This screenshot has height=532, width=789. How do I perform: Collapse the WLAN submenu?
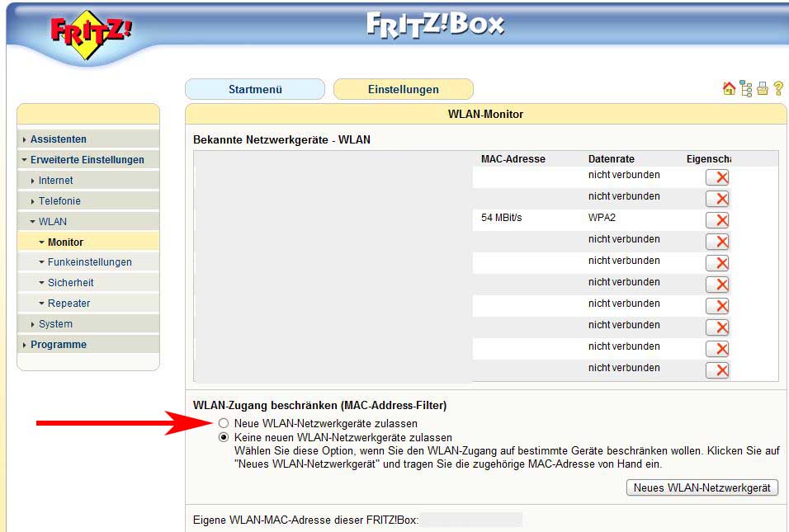(88, 222)
